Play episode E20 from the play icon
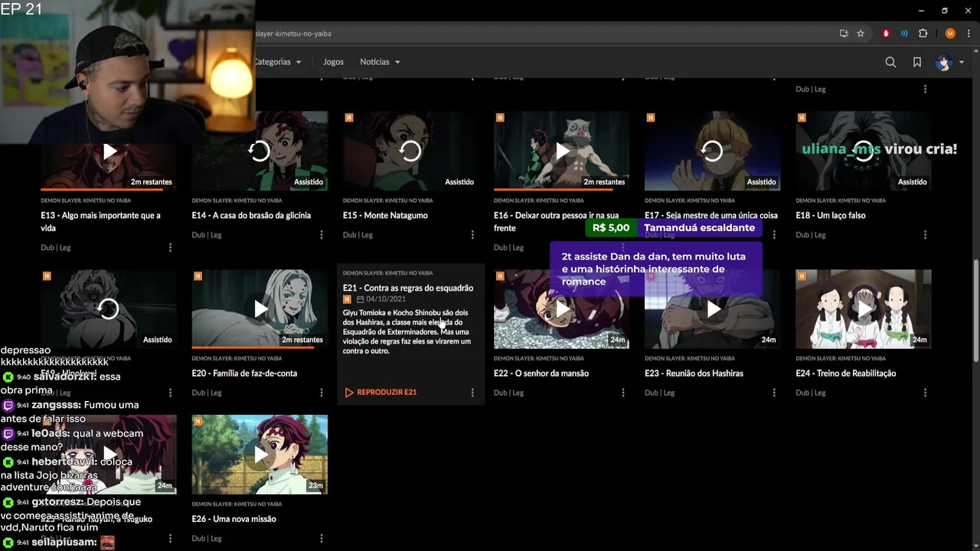Image resolution: width=980 pixels, height=551 pixels. point(260,309)
